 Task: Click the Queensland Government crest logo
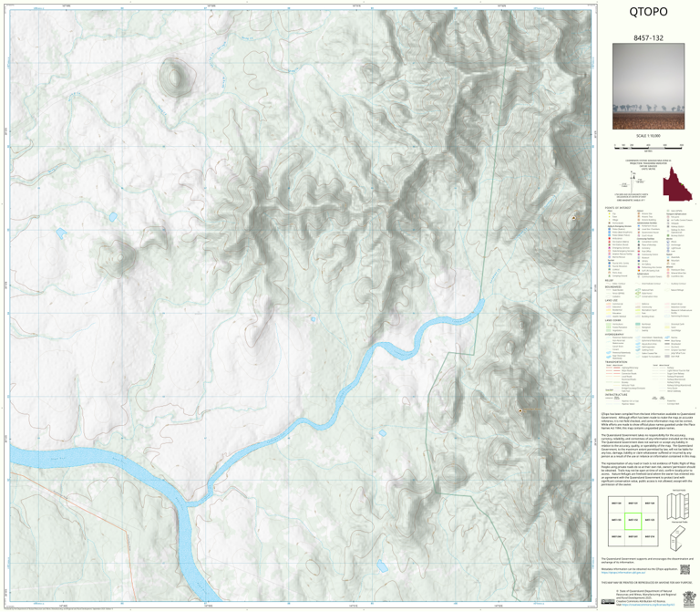(688, 597)
